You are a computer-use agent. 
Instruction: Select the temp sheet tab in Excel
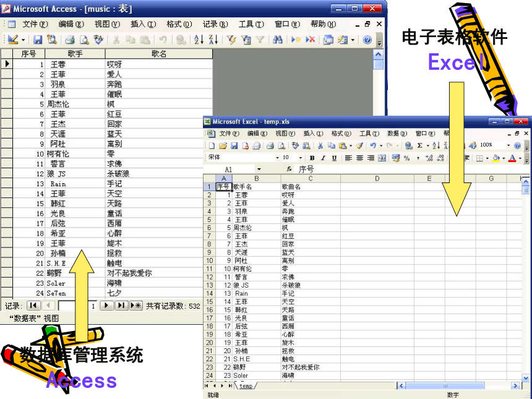coord(246,386)
